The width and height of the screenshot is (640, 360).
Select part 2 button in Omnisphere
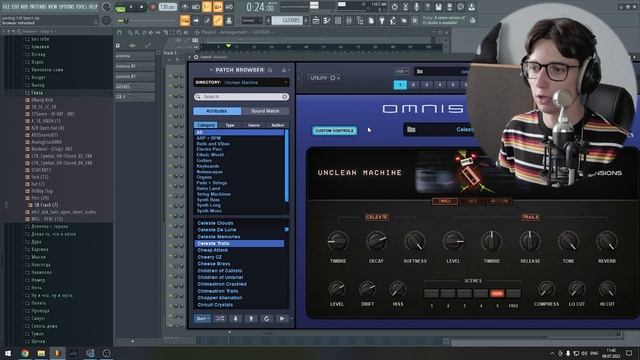(x=413, y=85)
